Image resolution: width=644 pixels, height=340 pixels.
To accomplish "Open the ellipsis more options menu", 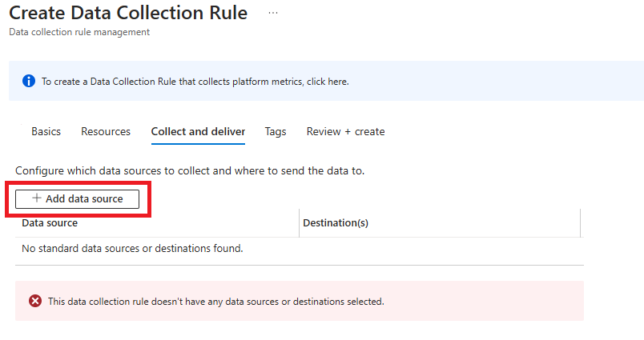I will point(273,14).
